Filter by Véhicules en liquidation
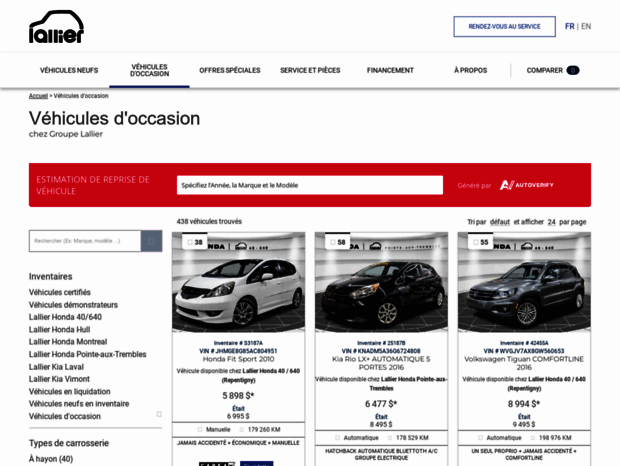This screenshot has height=466, width=620. 70,392
